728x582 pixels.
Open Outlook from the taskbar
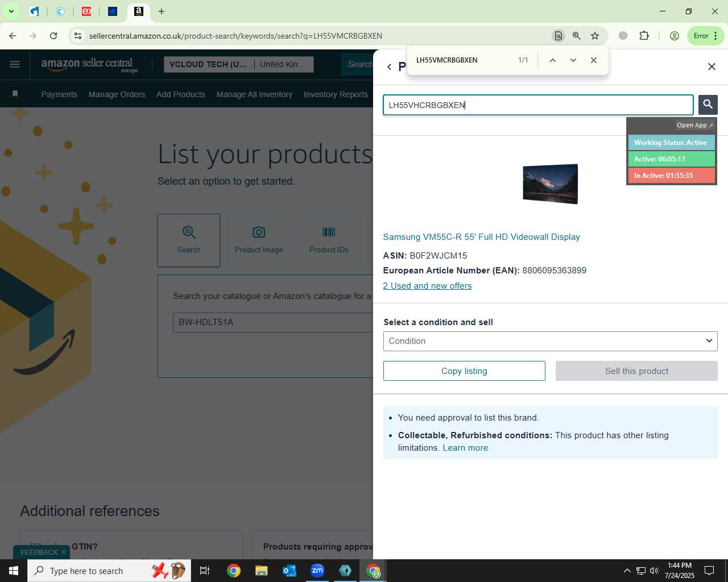point(289,571)
